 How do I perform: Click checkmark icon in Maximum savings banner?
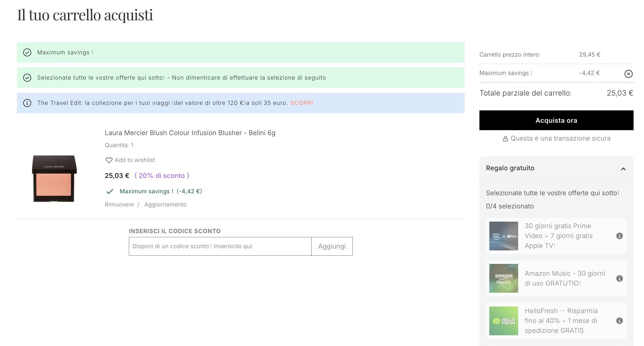click(27, 52)
